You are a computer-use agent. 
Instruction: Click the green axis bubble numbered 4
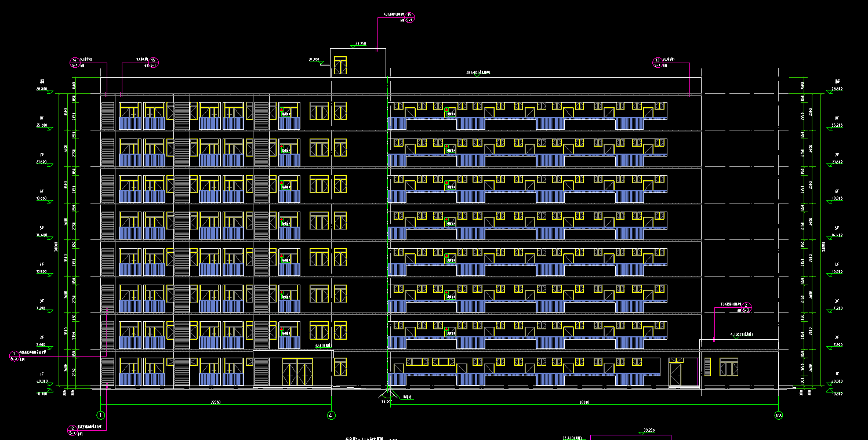point(331,415)
